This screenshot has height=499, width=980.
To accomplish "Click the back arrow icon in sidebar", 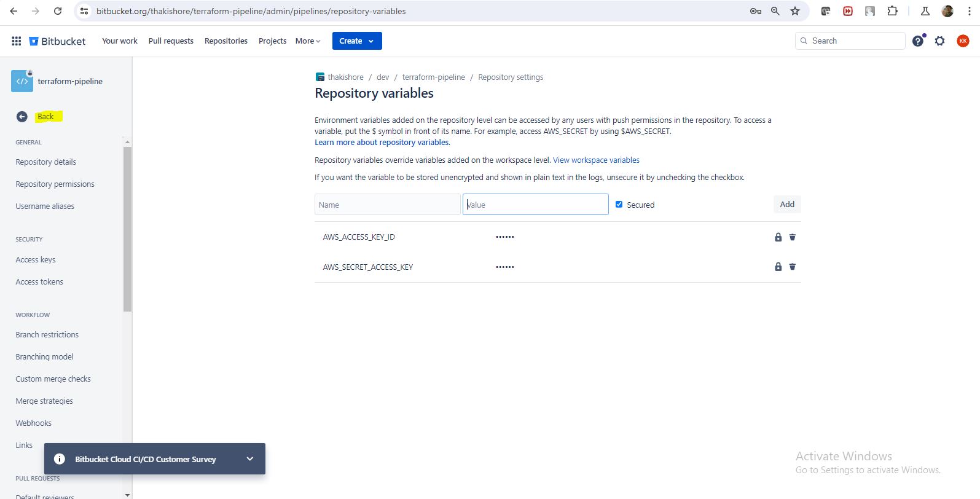I will (x=22, y=117).
